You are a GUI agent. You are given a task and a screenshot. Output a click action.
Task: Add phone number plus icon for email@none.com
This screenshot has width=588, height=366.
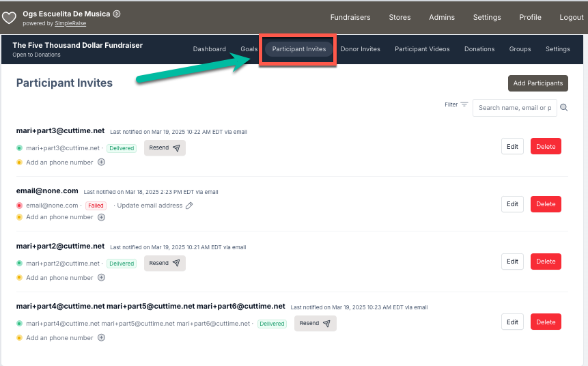pos(101,217)
